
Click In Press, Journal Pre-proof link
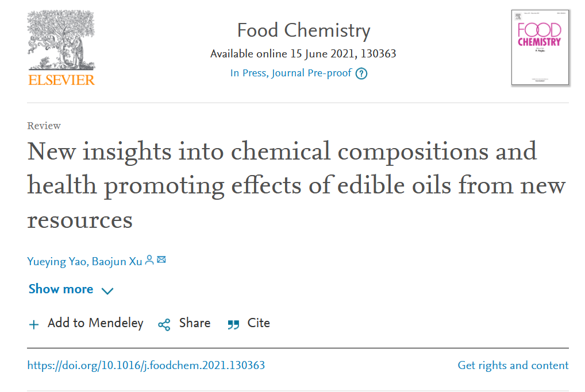point(291,73)
